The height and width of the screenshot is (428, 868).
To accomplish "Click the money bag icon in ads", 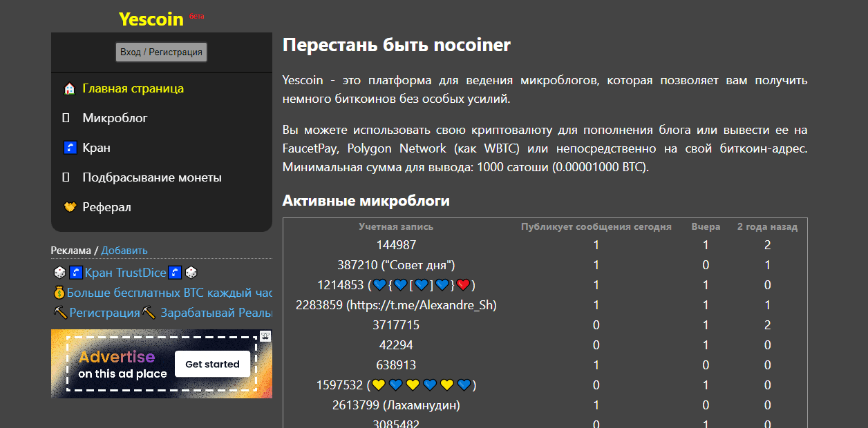I will click(59, 293).
